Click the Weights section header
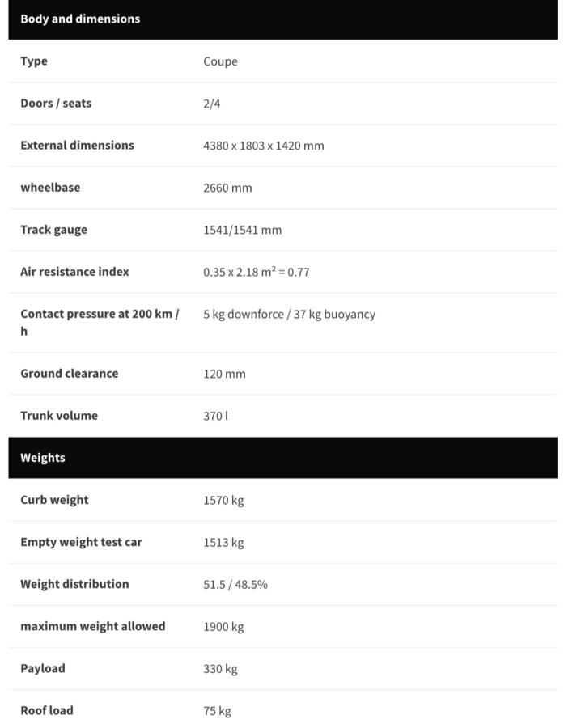 pos(43,458)
